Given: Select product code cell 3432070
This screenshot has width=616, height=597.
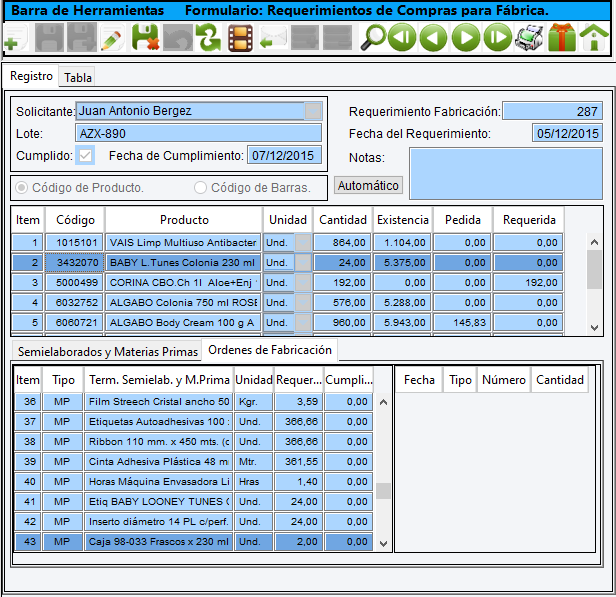Looking at the screenshot, I should [x=74, y=263].
